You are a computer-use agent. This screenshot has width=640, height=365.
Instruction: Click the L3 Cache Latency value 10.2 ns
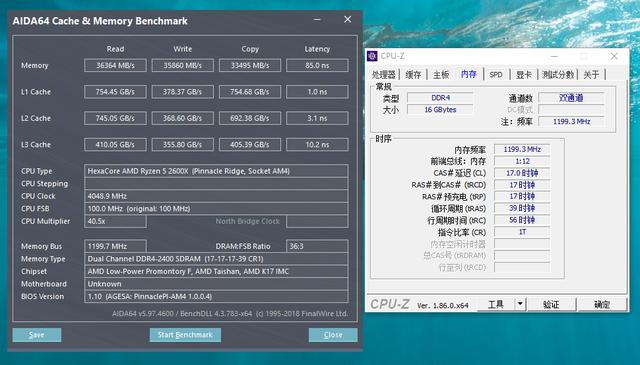click(317, 145)
